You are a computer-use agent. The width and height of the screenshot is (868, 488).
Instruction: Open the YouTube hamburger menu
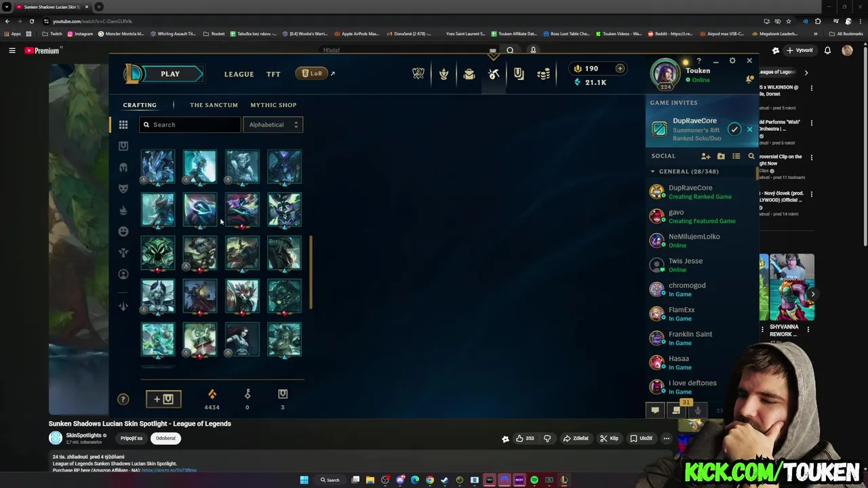click(12, 50)
